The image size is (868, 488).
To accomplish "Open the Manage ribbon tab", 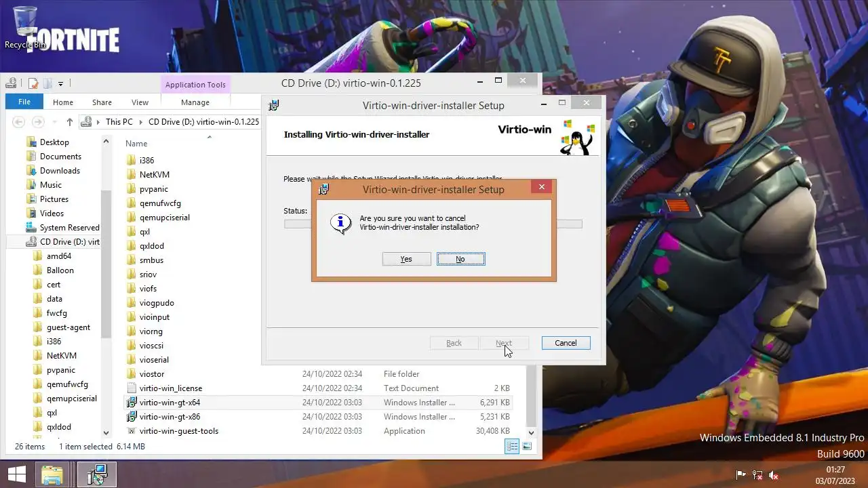I will pos(195,102).
